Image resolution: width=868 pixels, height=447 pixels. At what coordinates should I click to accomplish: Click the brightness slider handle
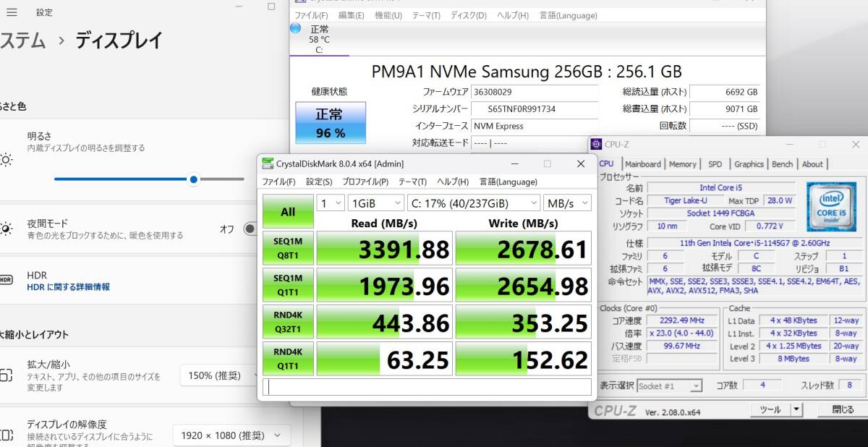pyautogui.click(x=193, y=179)
